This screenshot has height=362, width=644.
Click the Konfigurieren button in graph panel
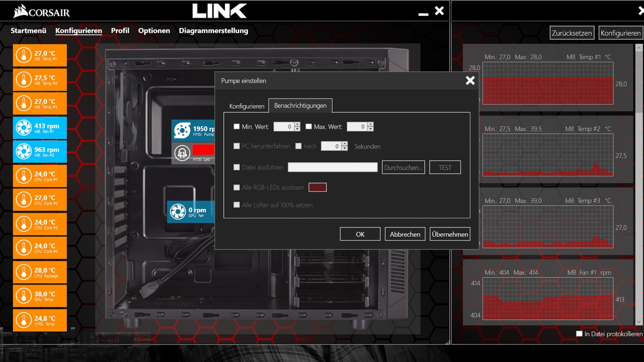coord(621,33)
